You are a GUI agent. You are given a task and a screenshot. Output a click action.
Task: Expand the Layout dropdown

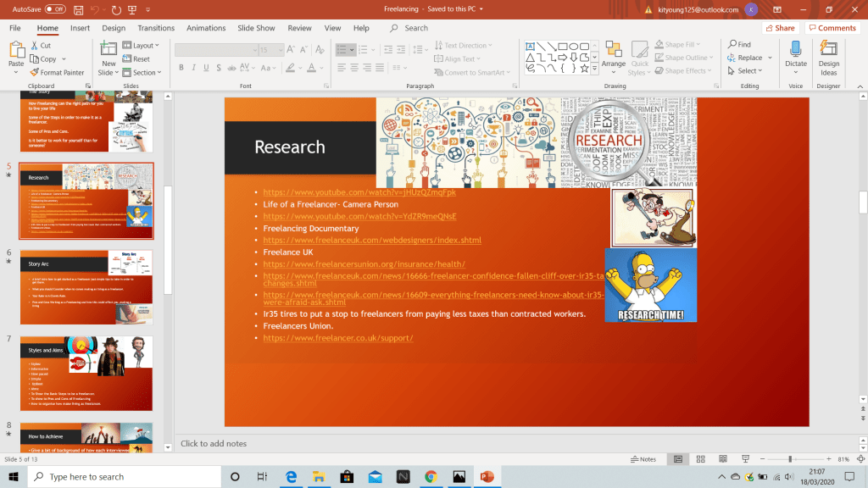[x=142, y=46]
